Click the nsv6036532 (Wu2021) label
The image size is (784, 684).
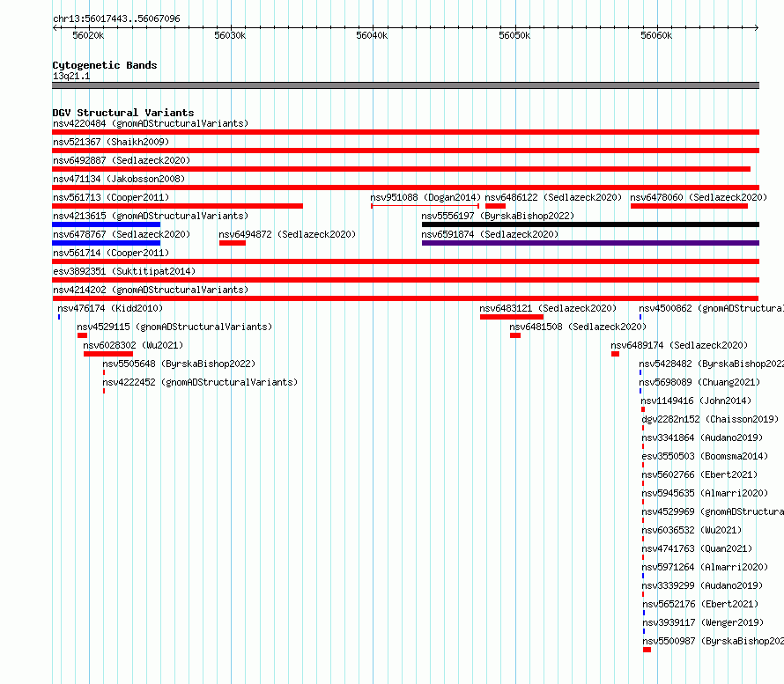(692, 530)
